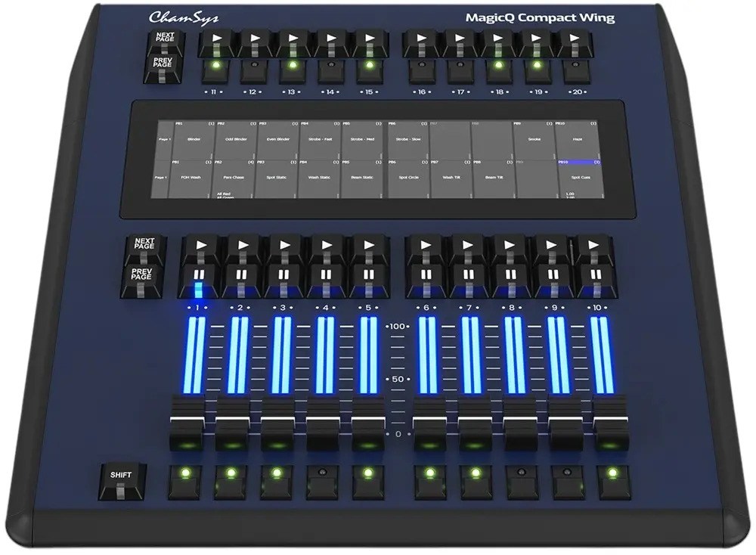Select the 'Blinder' cell on the display
Viewport: 756px width, 555px height.
coord(194,140)
